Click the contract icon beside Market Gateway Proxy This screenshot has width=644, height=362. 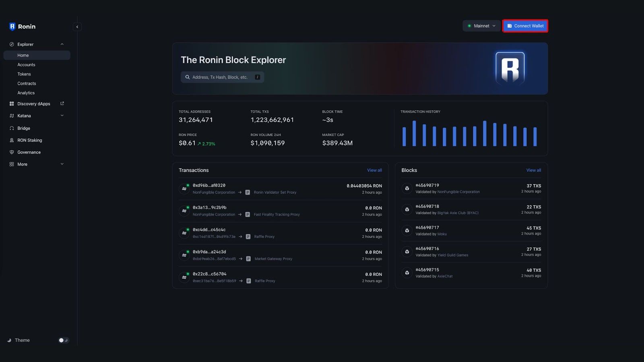248,259
